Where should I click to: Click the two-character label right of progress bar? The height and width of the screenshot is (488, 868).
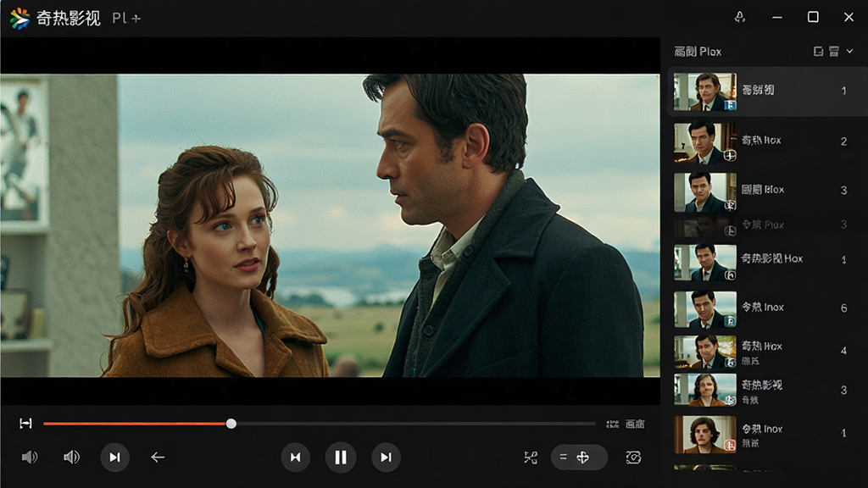pyautogui.click(x=635, y=424)
